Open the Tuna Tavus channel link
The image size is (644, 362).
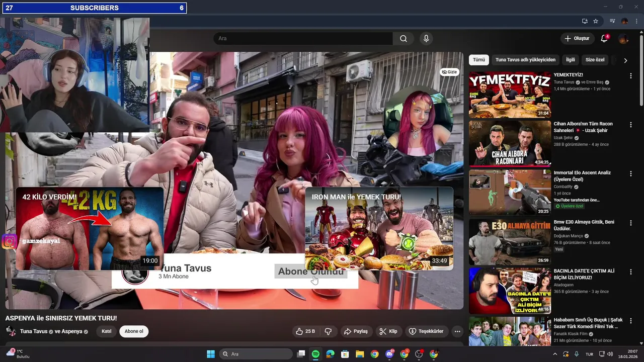(x=34, y=331)
